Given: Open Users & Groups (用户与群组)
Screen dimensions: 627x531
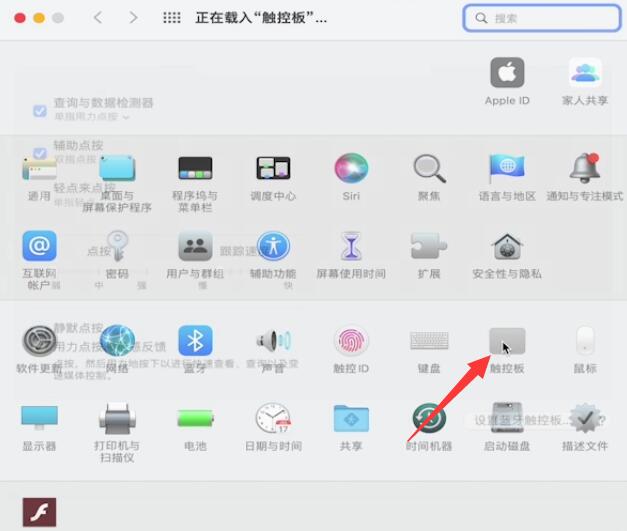Looking at the screenshot, I should 195,246.
